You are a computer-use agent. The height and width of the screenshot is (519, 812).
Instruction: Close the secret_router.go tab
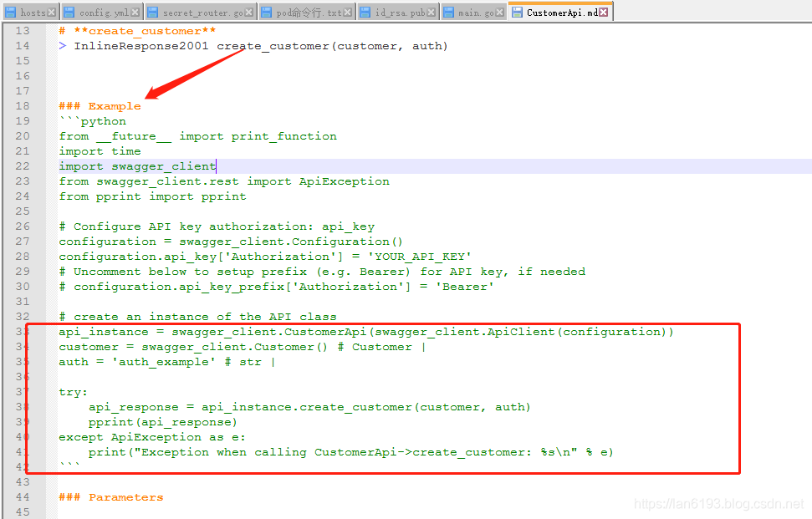[x=249, y=13]
